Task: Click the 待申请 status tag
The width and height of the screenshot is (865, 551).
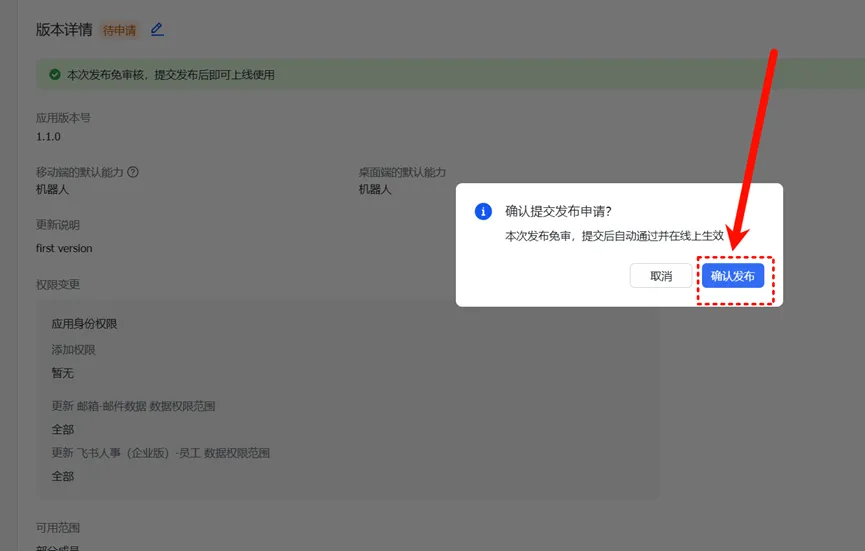Action: (119, 30)
